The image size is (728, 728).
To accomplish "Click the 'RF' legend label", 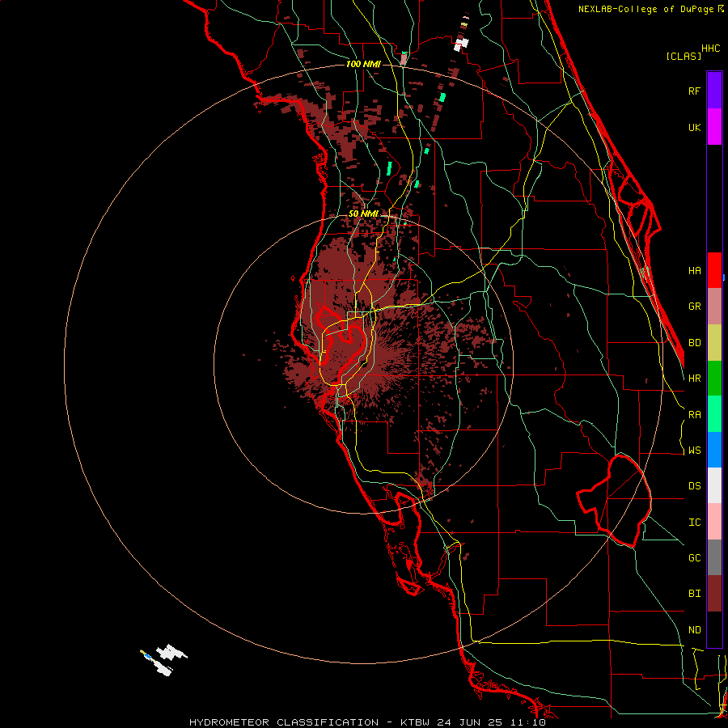I will (x=695, y=91).
